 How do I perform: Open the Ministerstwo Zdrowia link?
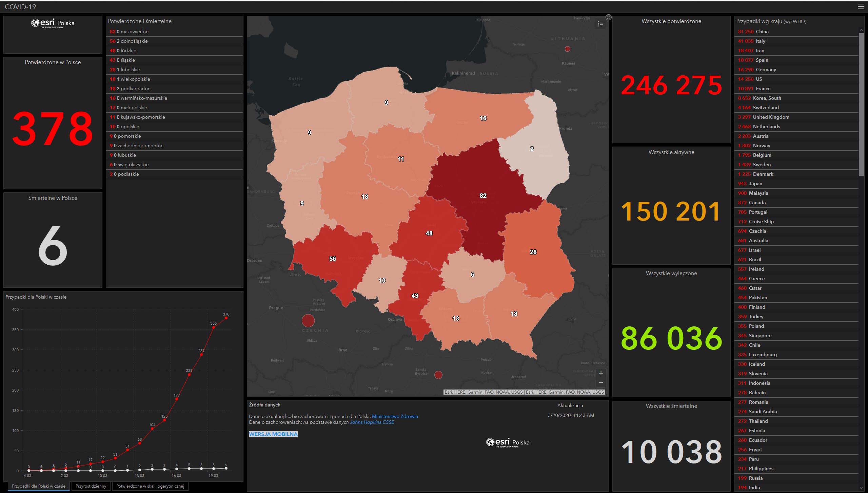[x=395, y=416]
